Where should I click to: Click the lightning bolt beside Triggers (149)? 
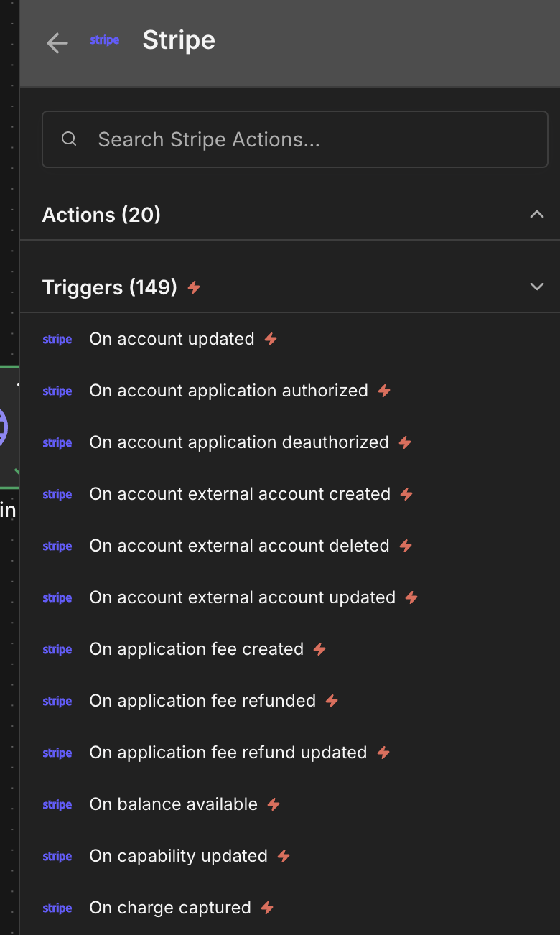pos(194,287)
